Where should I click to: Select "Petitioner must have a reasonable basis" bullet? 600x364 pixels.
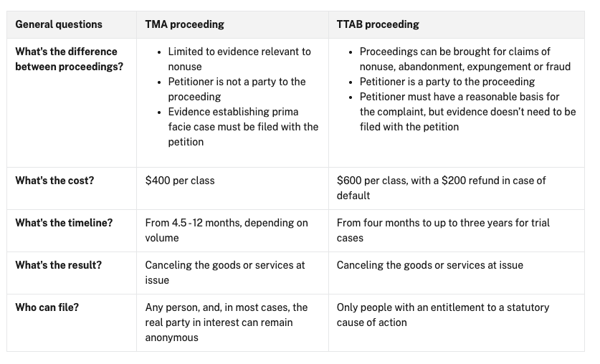[x=467, y=112]
